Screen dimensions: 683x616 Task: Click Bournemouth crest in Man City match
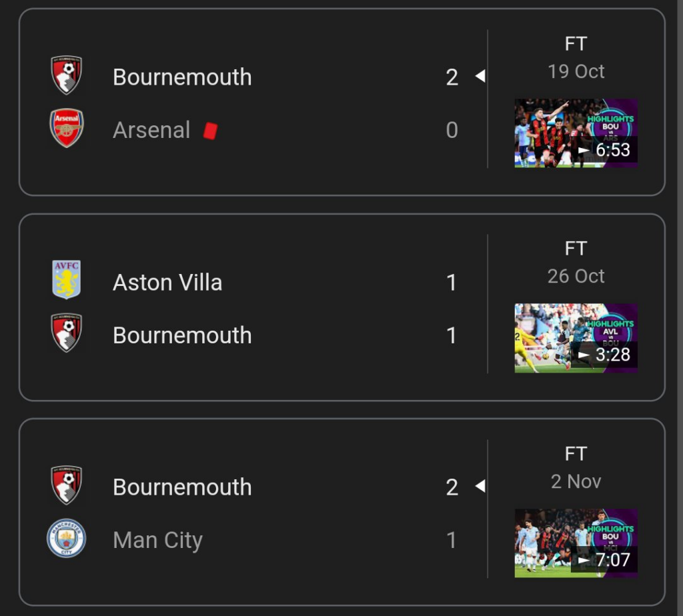[x=67, y=485]
